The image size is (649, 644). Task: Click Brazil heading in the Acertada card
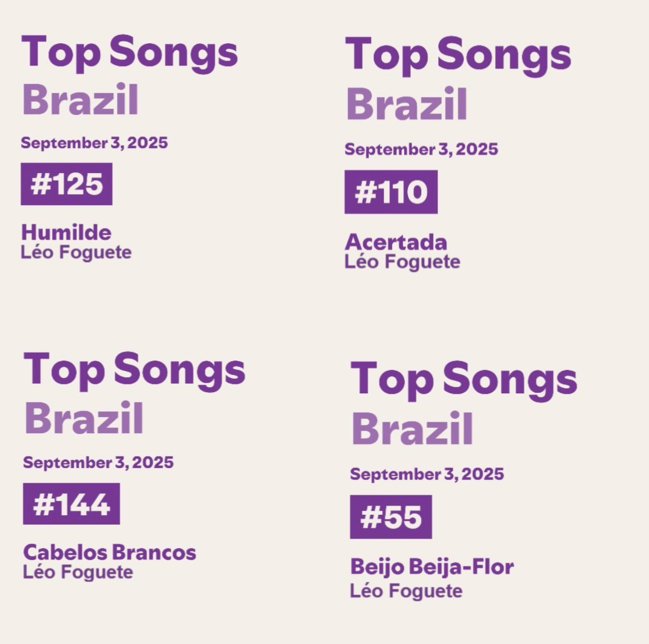click(407, 104)
